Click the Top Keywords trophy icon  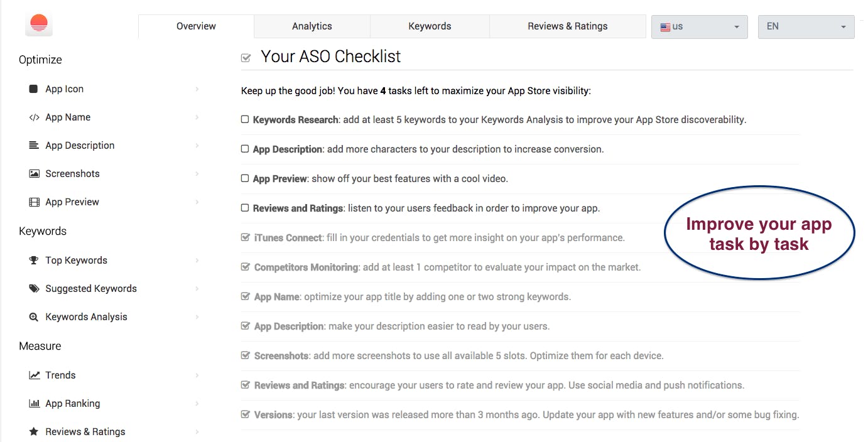pyautogui.click(x=34, y=261)
